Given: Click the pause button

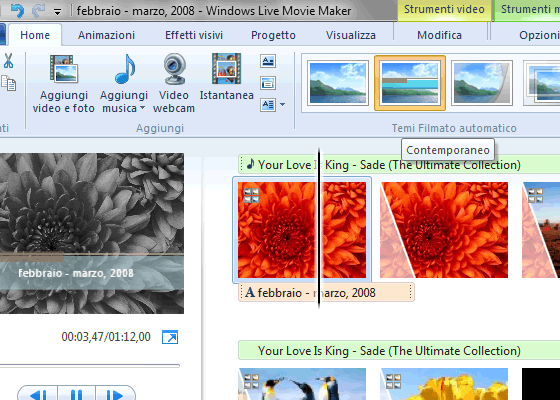Looking at the screenshot, I should pyautogui.click(x=76, y=394).
